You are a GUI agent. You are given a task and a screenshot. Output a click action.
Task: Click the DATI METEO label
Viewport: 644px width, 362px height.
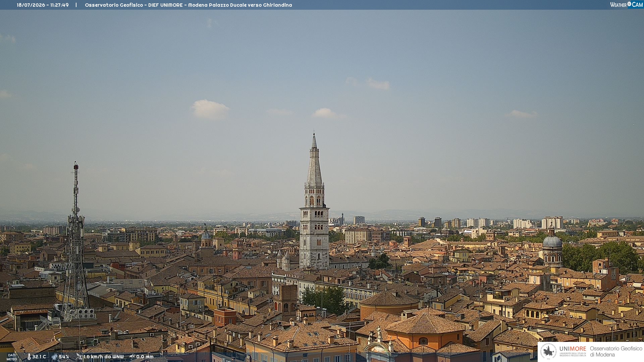(x=12, y=357)
